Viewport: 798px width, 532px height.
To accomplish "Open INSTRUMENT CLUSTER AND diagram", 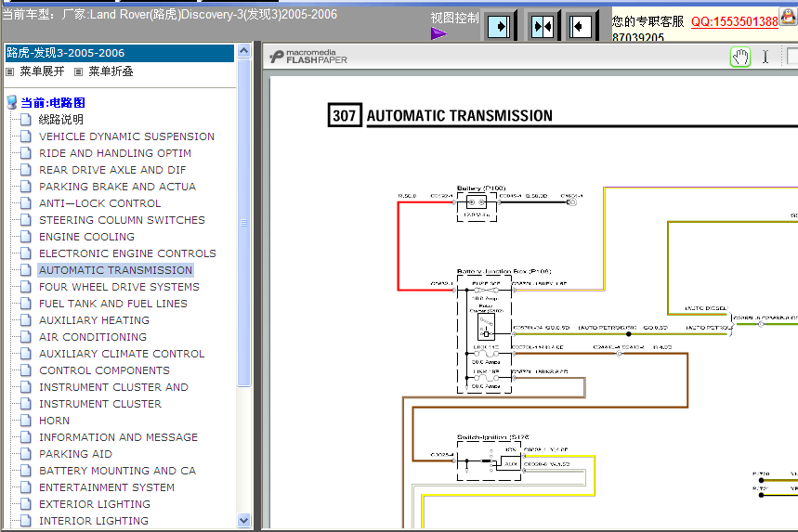I will [113, 387].
